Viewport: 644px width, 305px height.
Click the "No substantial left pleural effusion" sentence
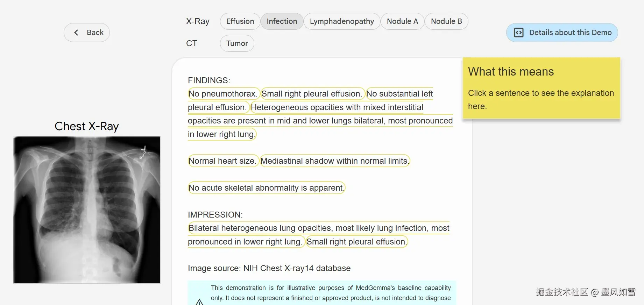click(x=399, y=94)
